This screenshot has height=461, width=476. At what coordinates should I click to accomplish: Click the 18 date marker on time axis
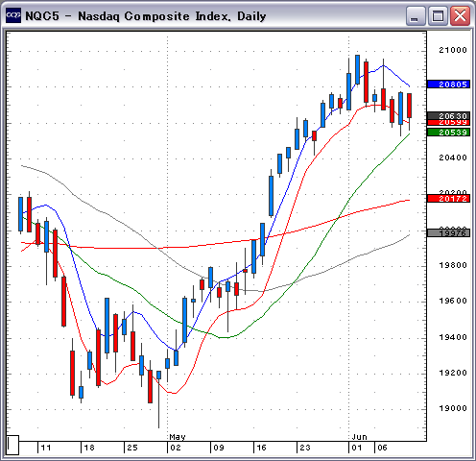pos(89,448)
